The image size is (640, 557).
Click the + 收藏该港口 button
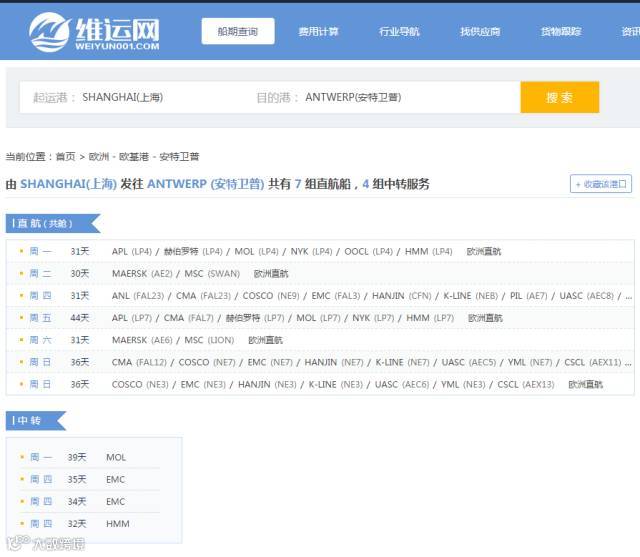coord(600,184)
